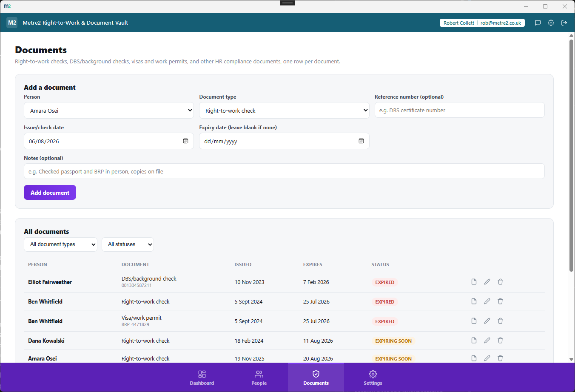Click the Notes input field

tap(284, 171)
